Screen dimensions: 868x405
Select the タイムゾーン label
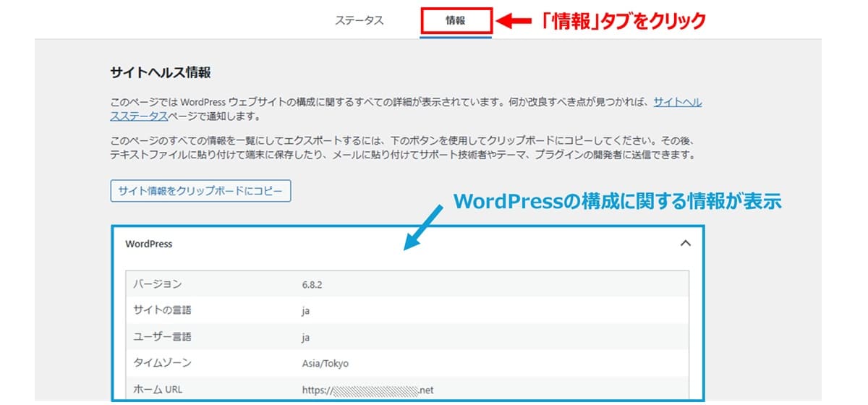163,363
